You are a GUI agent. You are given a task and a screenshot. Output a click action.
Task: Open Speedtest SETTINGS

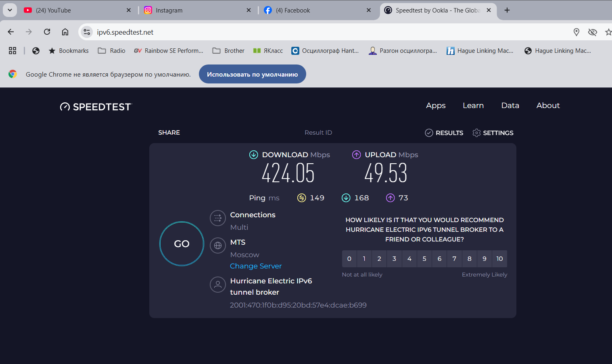click(493, 133)
